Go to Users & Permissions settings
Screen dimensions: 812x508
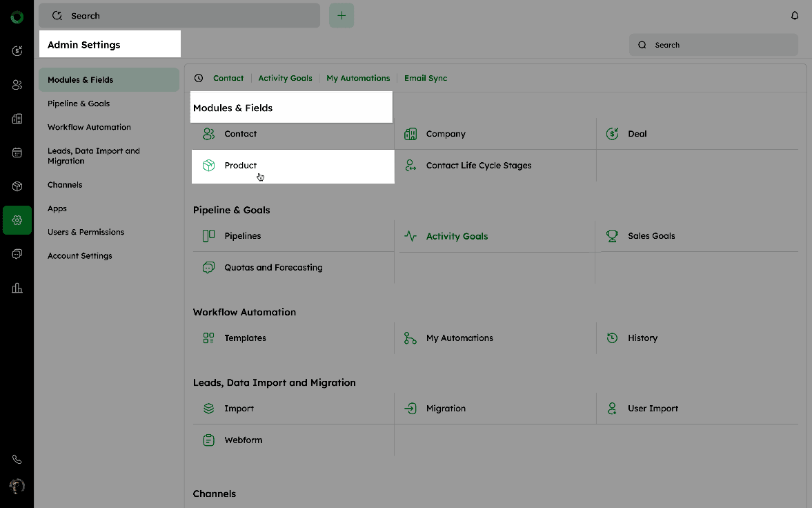[86, 232]
